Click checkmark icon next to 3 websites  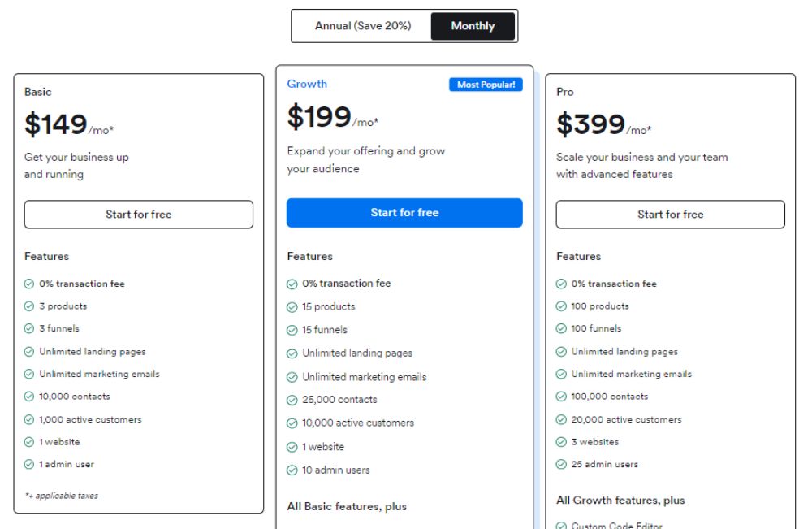(561, 442)
